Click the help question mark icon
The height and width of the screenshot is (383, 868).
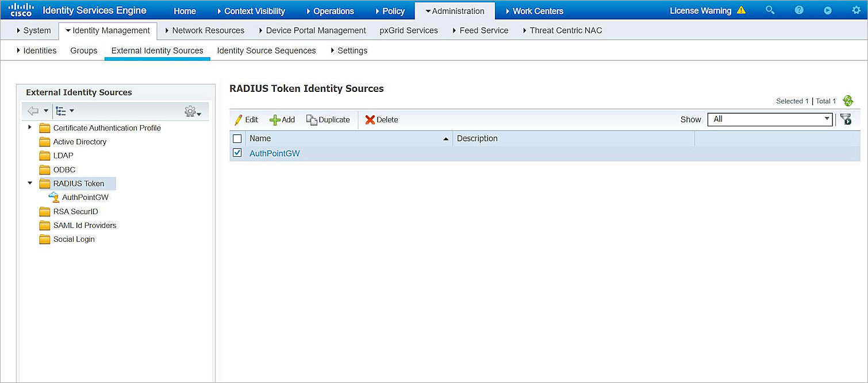(x=799, y=10)
